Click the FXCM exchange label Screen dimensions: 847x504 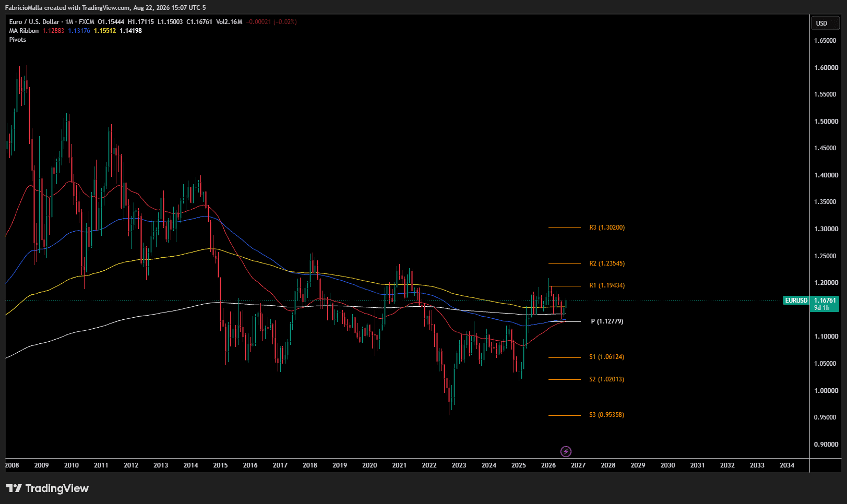(x=87, y=22)
